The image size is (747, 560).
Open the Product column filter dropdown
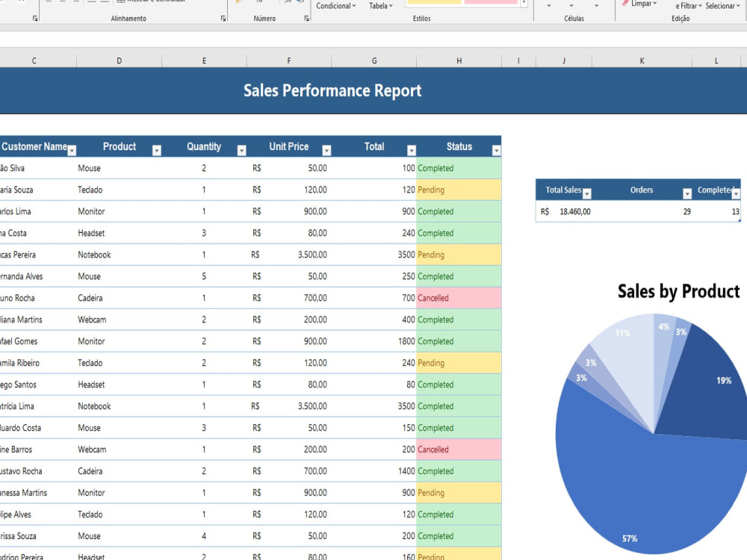click(x=157, y=151)
